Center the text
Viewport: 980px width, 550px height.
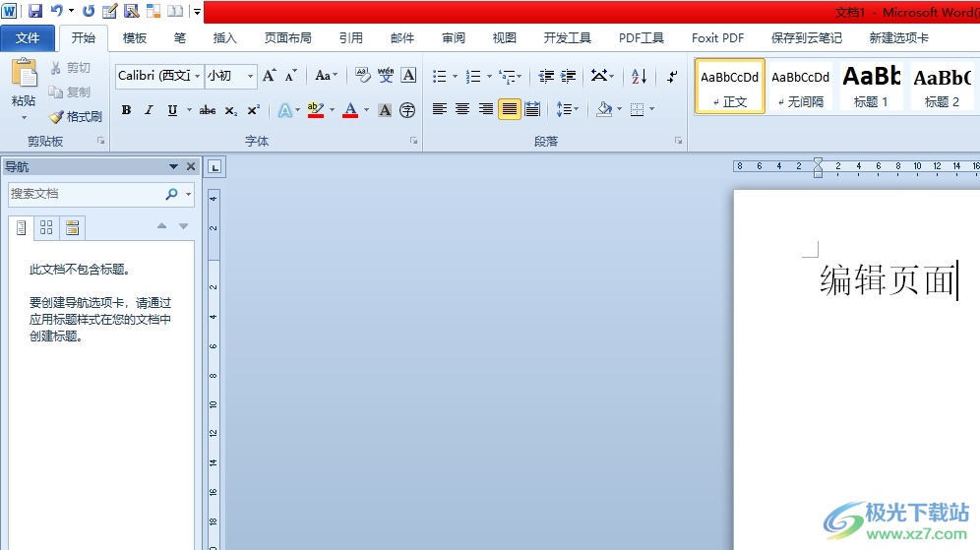click(x=462, y=109)
